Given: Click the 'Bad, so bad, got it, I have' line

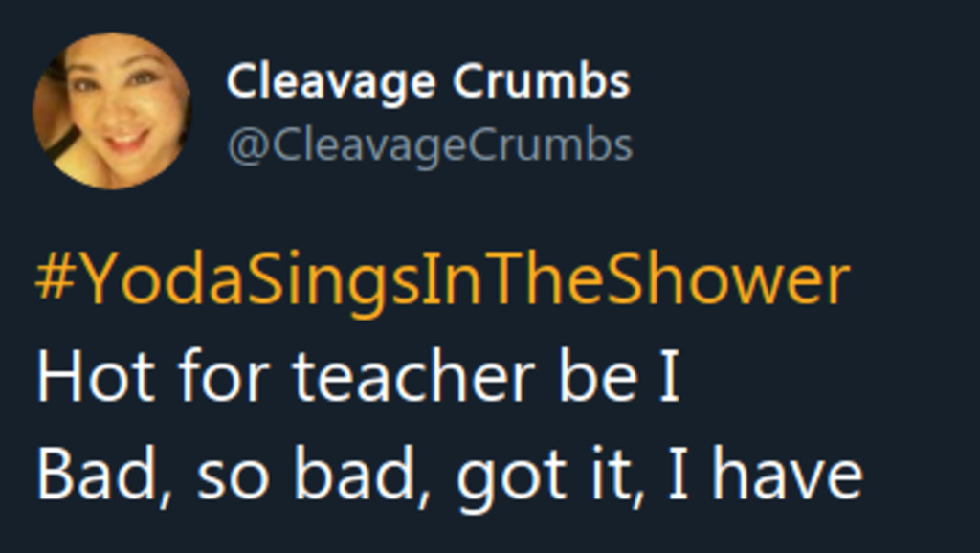Looking at the screenshot, I should click(450, 476).
